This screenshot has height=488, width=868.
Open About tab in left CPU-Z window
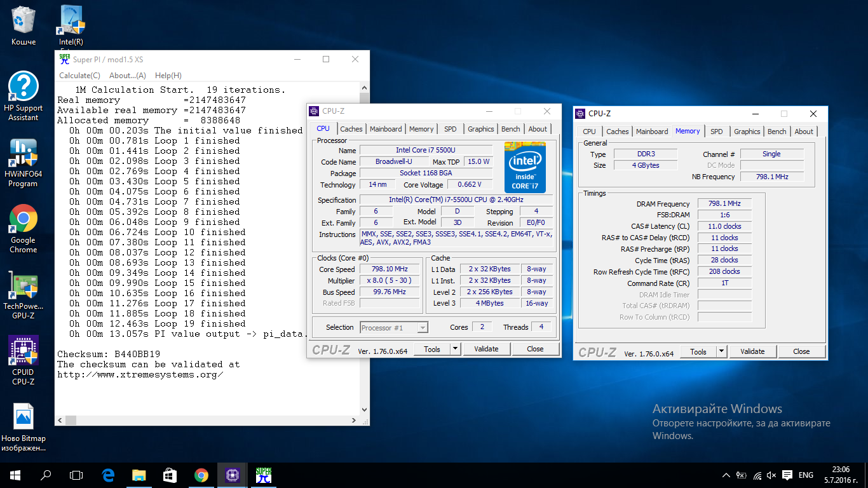click(538, 129)
